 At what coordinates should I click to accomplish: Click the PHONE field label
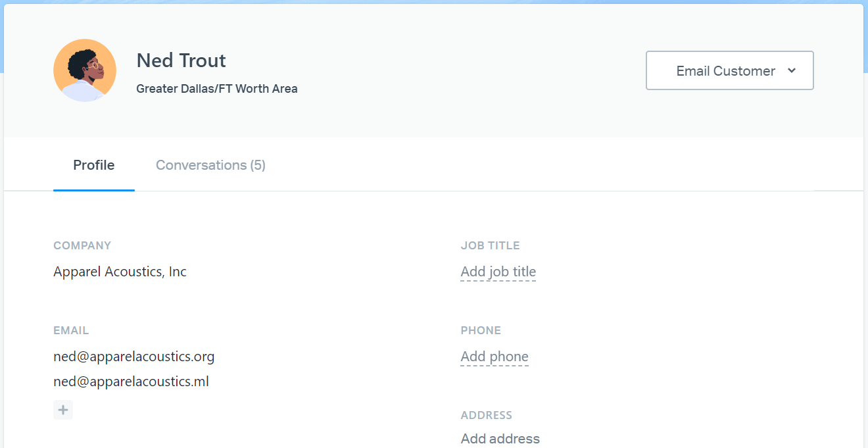pyautogui.click(x=481, y=330)
